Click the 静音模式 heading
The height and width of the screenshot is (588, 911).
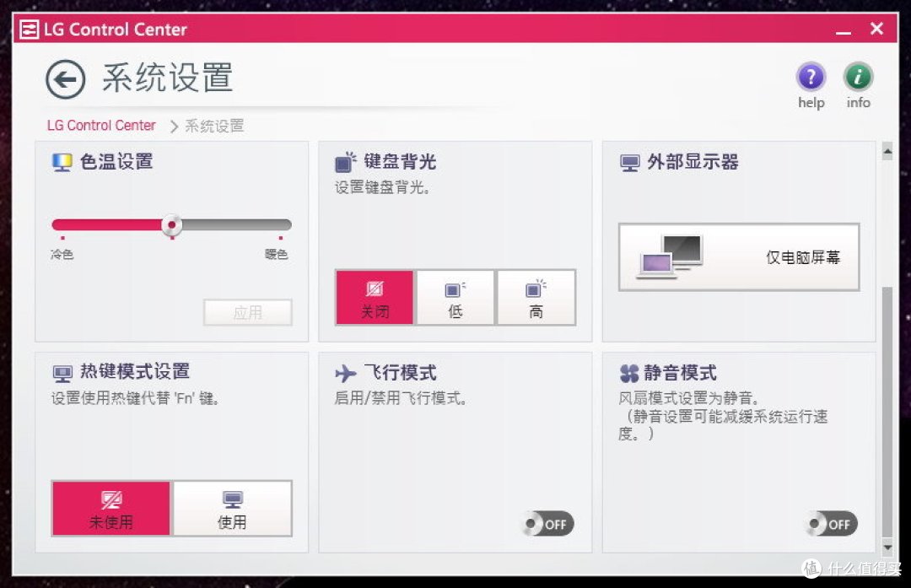pos(680,372)
